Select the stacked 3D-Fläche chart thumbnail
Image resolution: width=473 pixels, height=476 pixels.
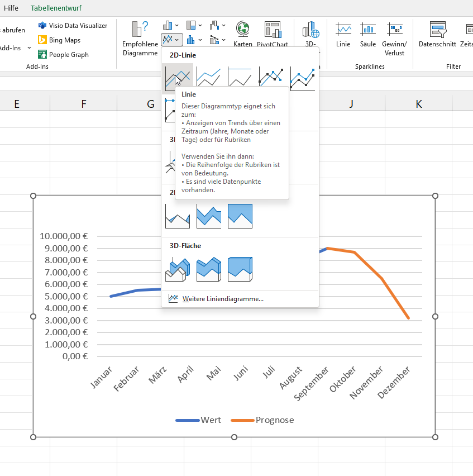tap(209, 269)
